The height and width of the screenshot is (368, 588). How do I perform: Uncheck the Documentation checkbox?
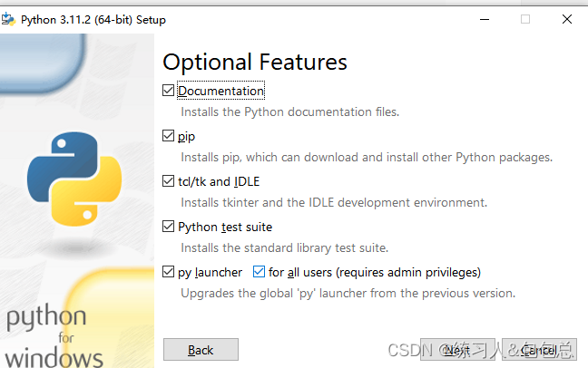(x=169, y=91)
